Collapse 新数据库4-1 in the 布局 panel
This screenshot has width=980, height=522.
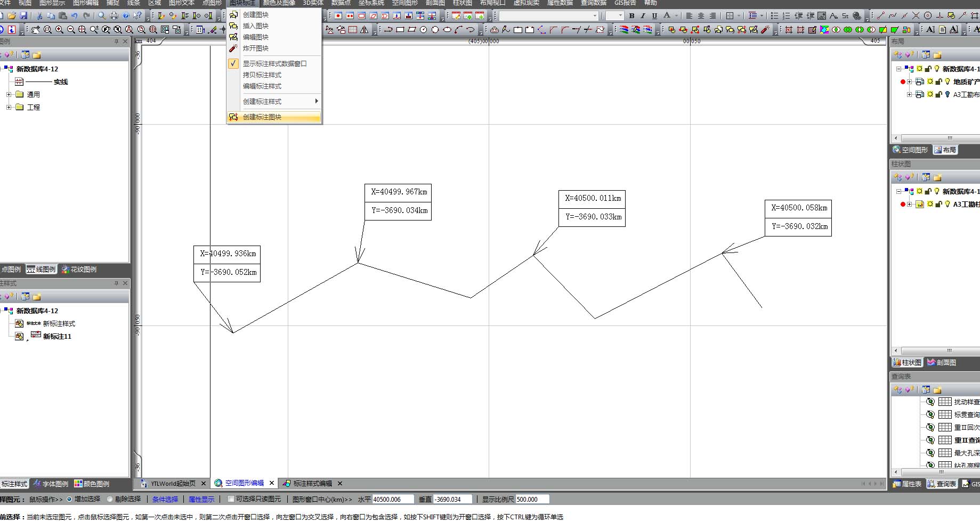click(x=899, y=69)
